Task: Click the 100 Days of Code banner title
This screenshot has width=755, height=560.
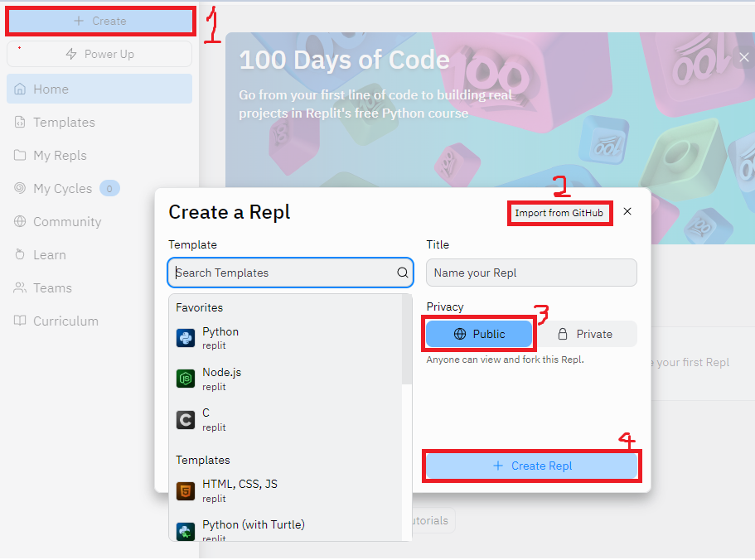Action: coord(344,60)
